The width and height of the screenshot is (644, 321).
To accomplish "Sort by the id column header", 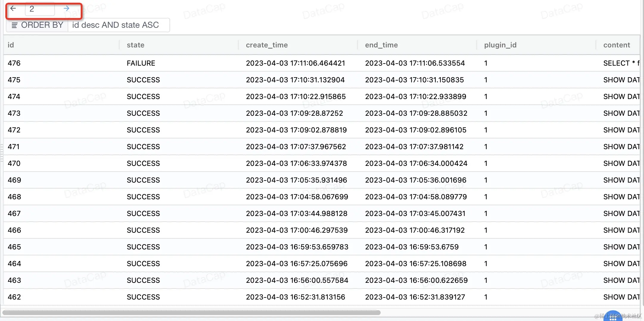I will 11,45.
